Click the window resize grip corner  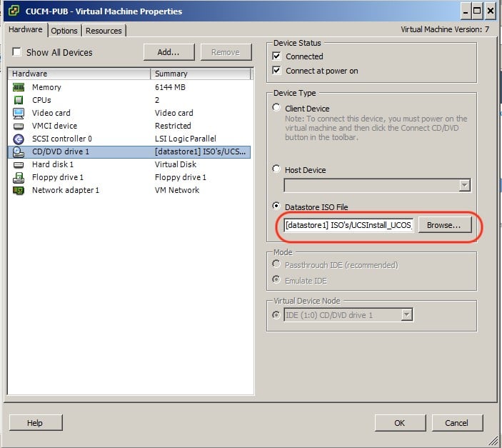pos(493,441)
